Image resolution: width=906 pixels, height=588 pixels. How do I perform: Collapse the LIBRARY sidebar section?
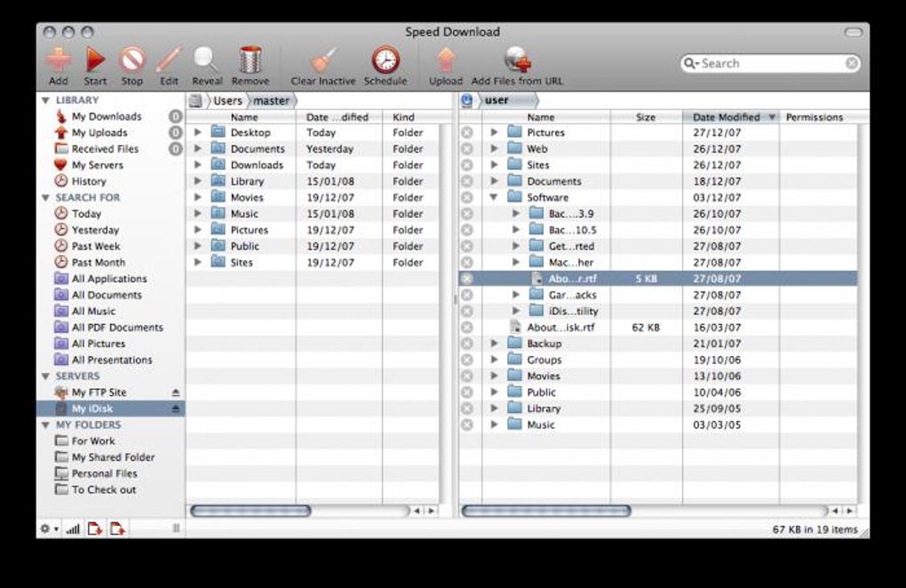[x=45, y=100]
